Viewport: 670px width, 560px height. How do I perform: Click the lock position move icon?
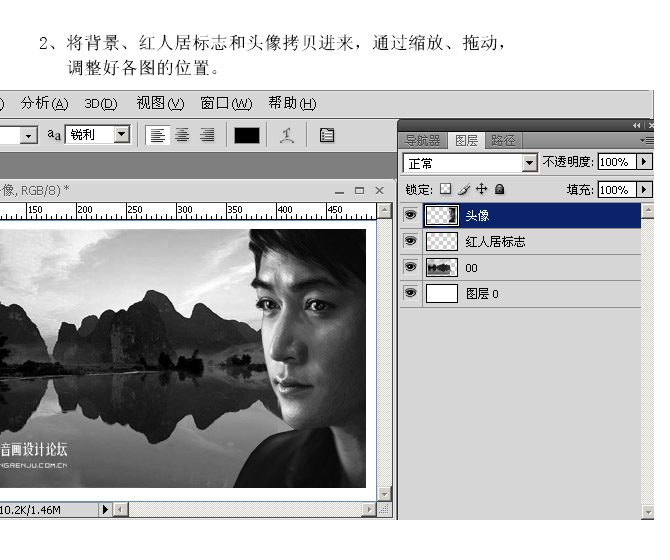(481, 189)
